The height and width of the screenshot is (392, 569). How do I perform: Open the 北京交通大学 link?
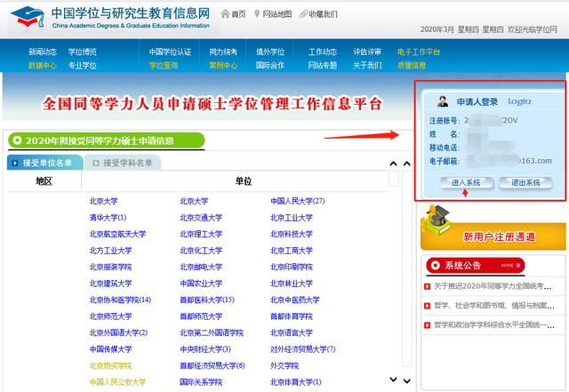click(x=201, y=218)
